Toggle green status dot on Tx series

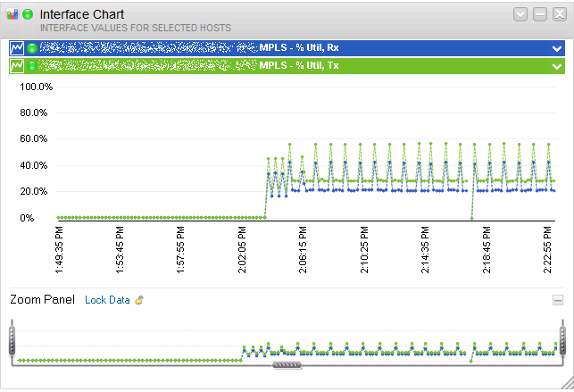(x=32, y=66)
